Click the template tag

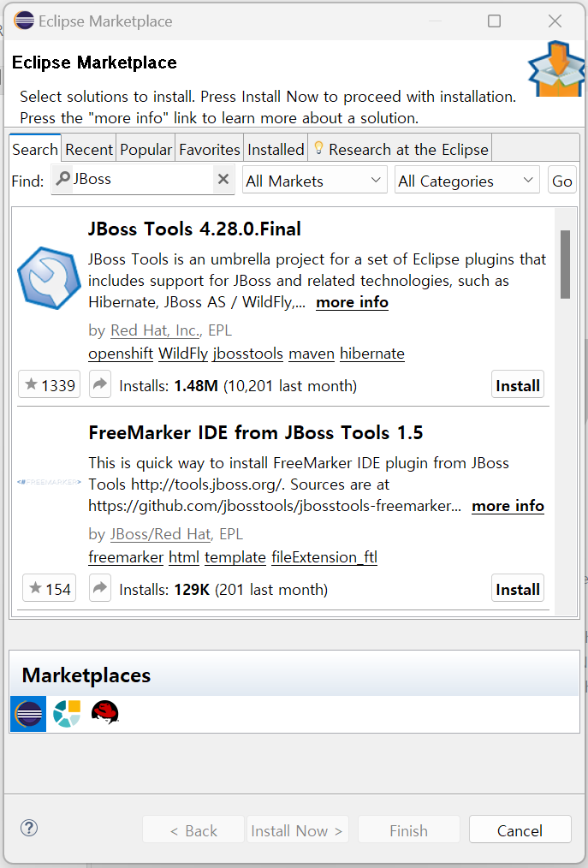(235, 557)
